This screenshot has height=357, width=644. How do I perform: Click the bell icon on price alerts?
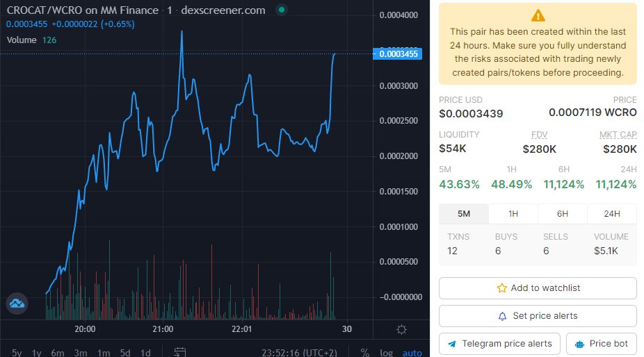(502, 316)
